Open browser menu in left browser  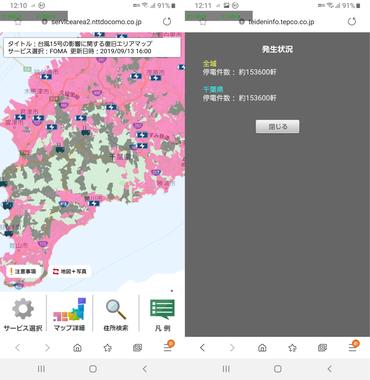[168, 346]
